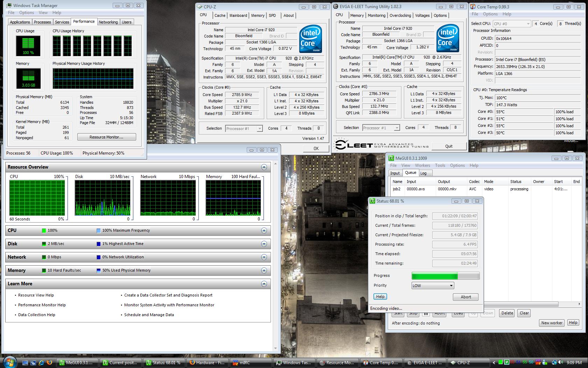Screen dimensions: 588x368
Task: Expand CPU section in Resource Monitor
Action: coord(264,231)
